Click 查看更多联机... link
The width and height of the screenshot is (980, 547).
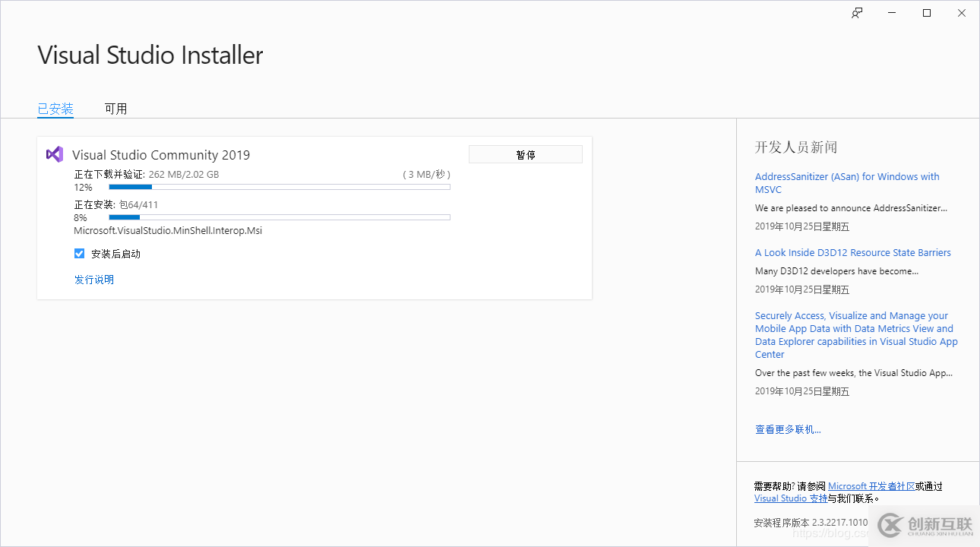pyautogui.click(x=788, y=430)
